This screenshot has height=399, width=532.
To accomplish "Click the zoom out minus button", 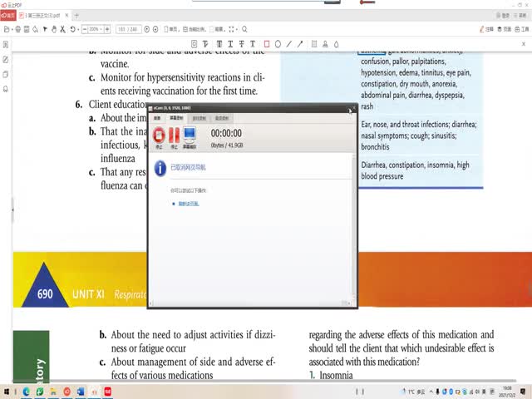I will (83, 29).
